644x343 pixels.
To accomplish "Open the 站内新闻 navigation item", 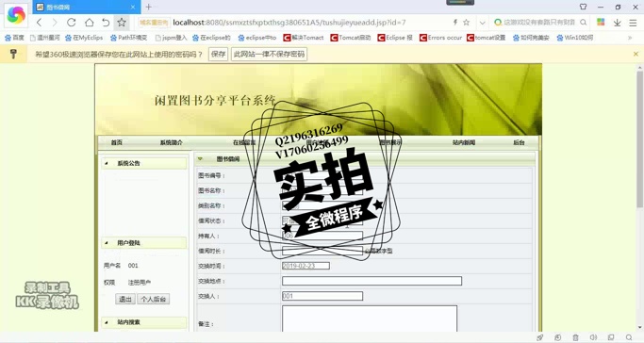I will (464, 142).
